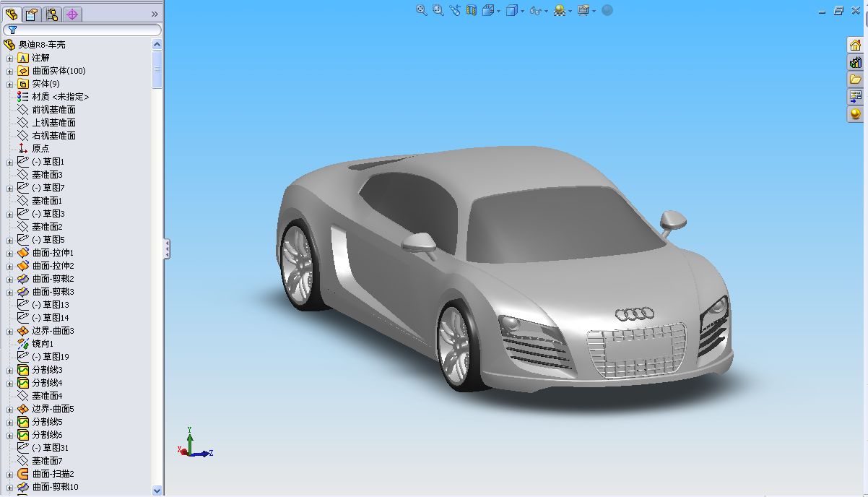Select the 上视基准面 plane
Image resolution: width=868 pixels, height=497 pixels.
point(53,123)
